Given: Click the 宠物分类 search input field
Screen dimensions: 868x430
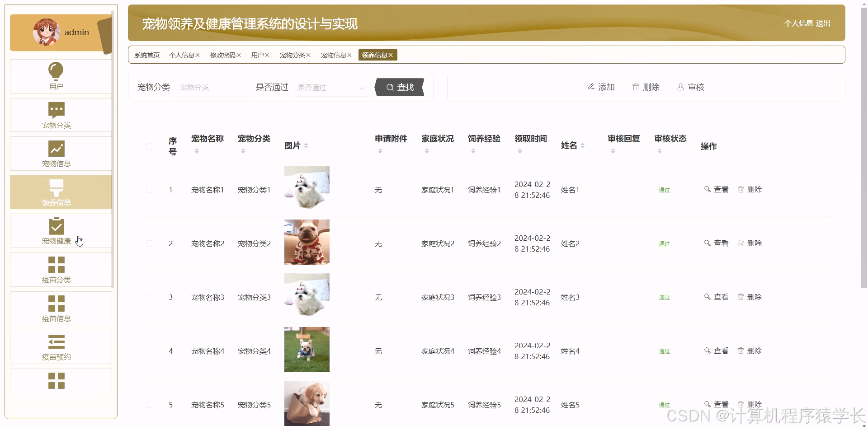Looking at the screenshot, I should tap(213, 88).
